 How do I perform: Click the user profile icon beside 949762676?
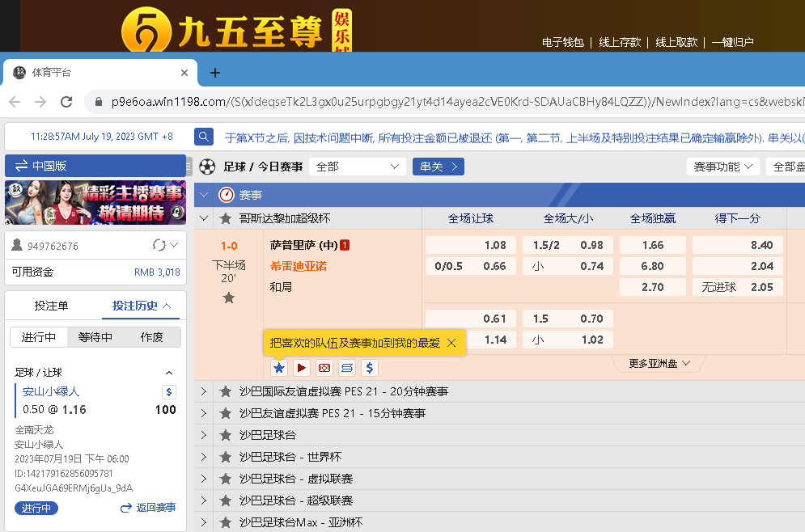point(17,245)
